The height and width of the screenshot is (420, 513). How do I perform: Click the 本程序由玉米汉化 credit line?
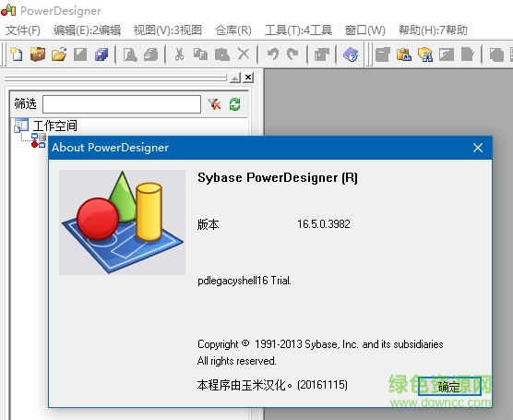pos(272,385)
